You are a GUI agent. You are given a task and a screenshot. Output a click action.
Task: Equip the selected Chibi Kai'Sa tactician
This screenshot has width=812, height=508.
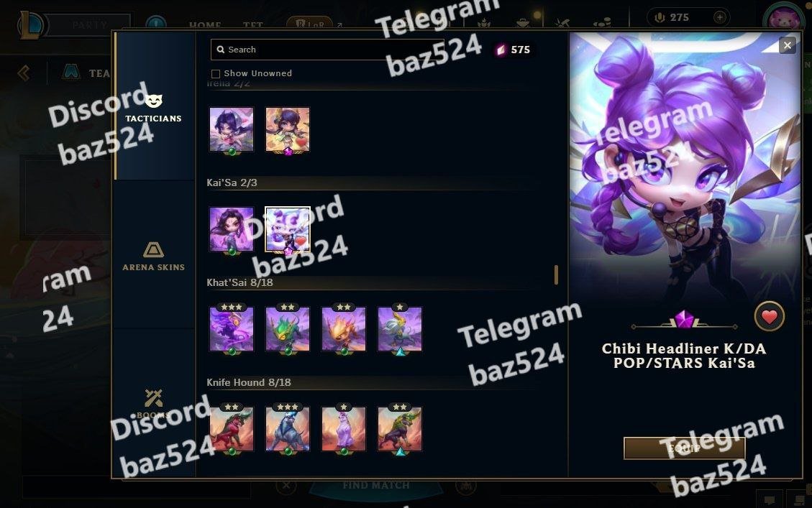684,448
